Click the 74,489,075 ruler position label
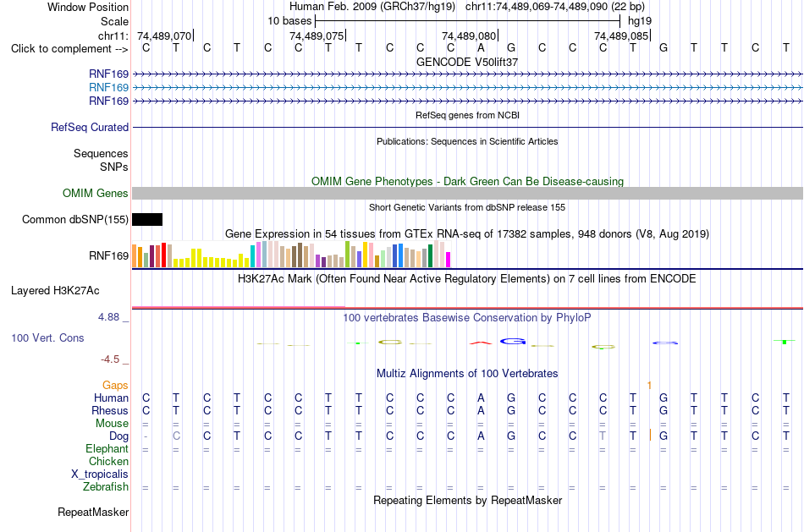 point(317,36)
